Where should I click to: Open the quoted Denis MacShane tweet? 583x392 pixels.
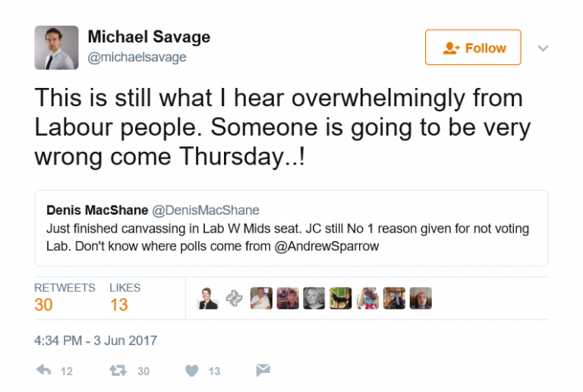[x=291, y=227]
